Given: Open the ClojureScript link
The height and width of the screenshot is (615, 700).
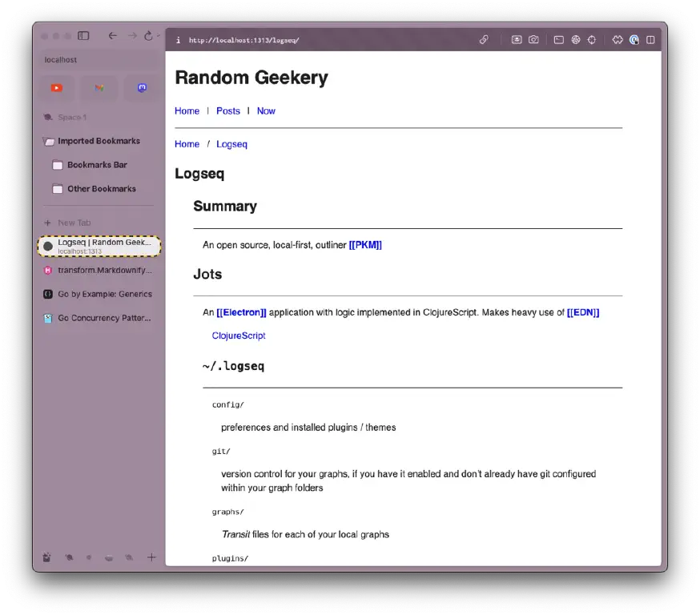Looking at the screenshot, I should tap(239, 336).
